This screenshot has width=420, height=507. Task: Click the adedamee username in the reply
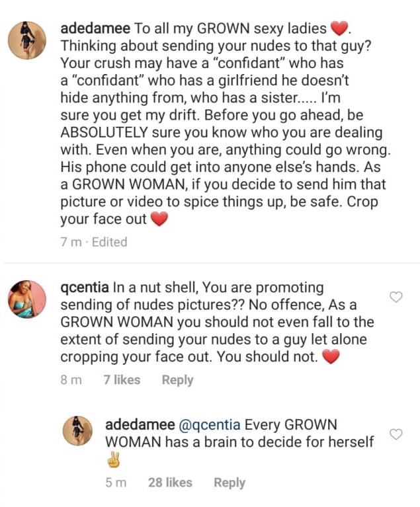[x=140, y=424]
